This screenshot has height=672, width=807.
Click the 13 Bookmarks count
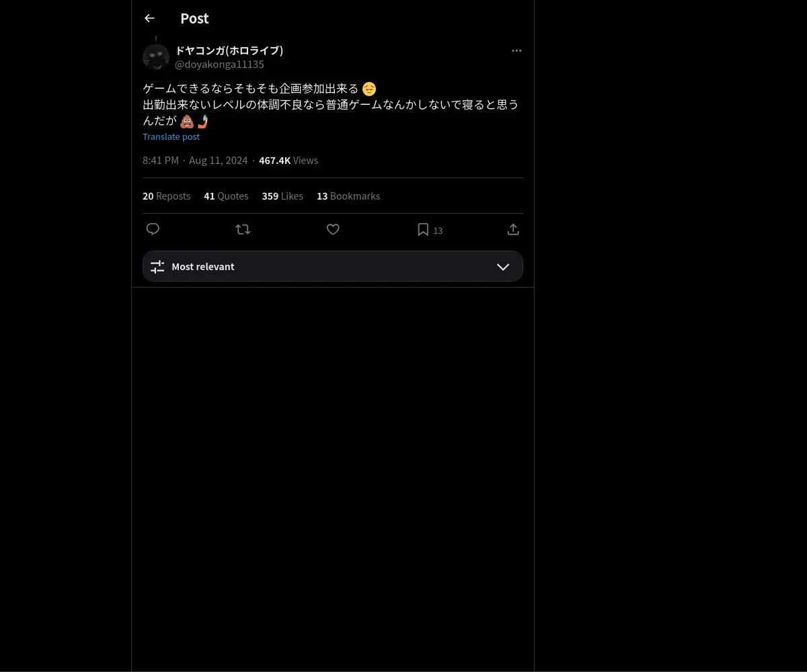coord(348,196)
